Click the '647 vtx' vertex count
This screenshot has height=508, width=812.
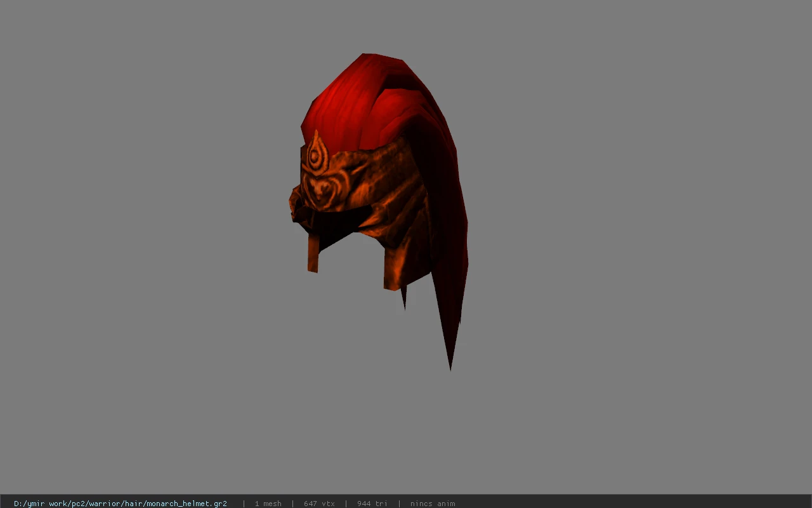pos(319,504)
